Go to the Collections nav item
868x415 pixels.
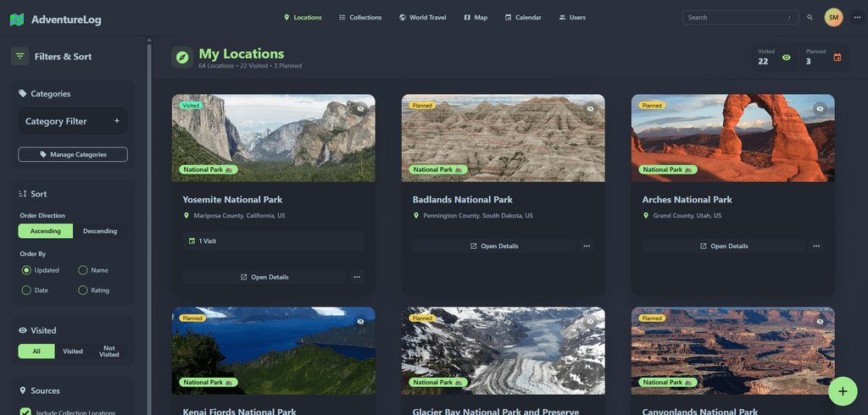[359, 17]
